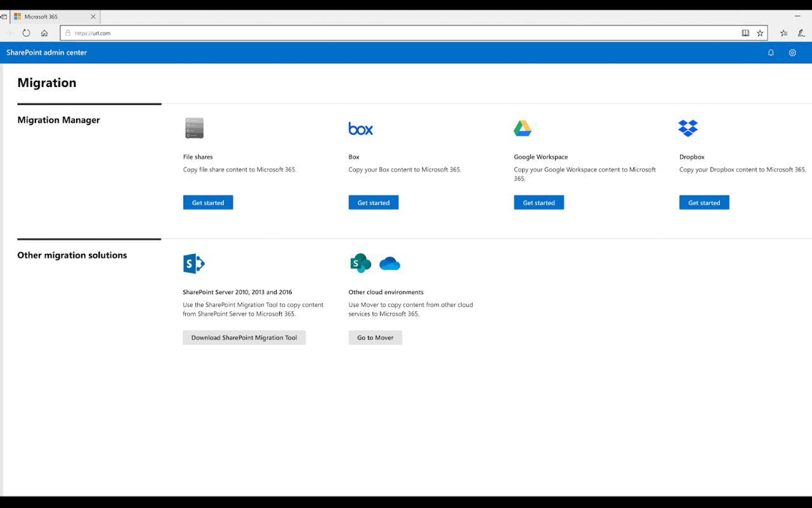812x508 pixels.
Task: Minimize the browser window
Action: tap(797, 16)
